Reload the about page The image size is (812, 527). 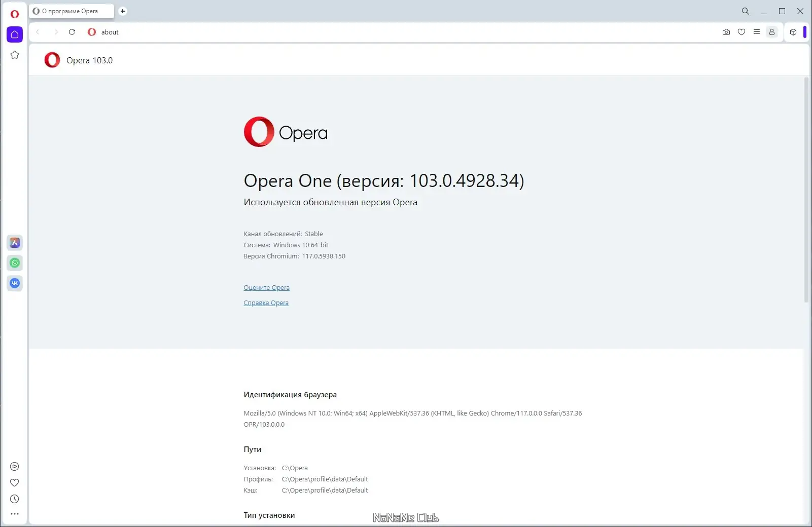[x=72, y=32]
